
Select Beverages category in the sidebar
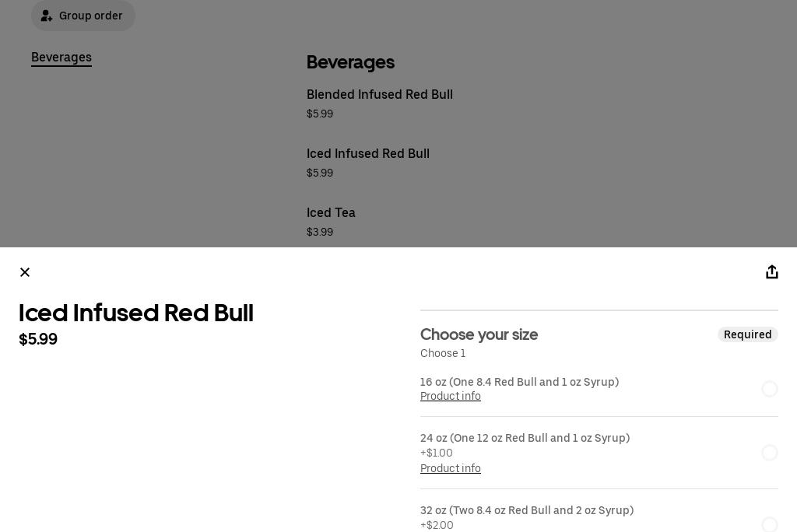click(x=61, y=58)
